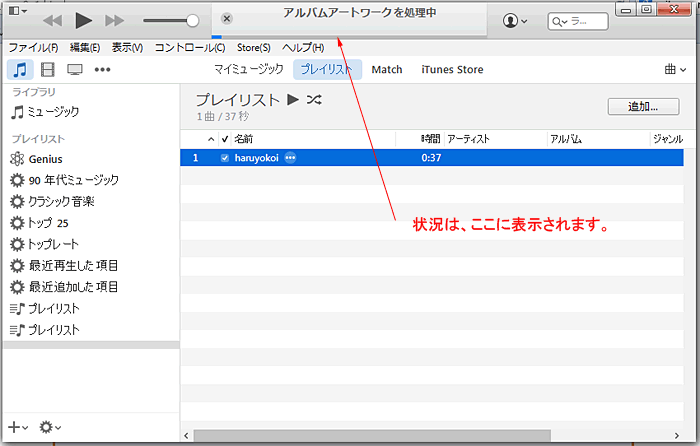Switch to the TV Shows icon
This screenshot has height=446, width=700.
[x=75, y=69]
